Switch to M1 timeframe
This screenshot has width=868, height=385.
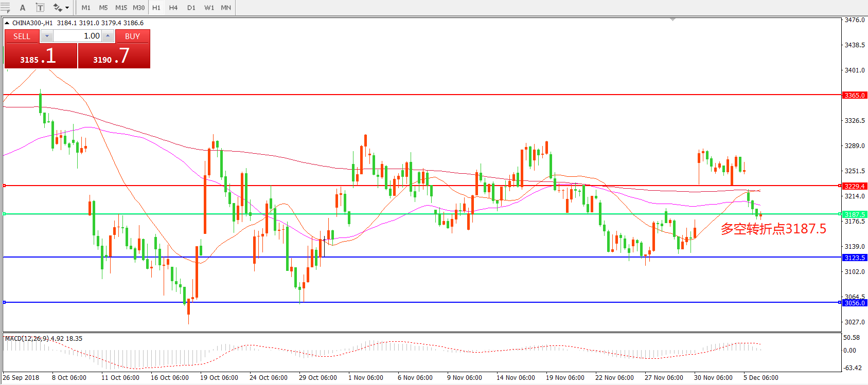[x=86, y=8]
